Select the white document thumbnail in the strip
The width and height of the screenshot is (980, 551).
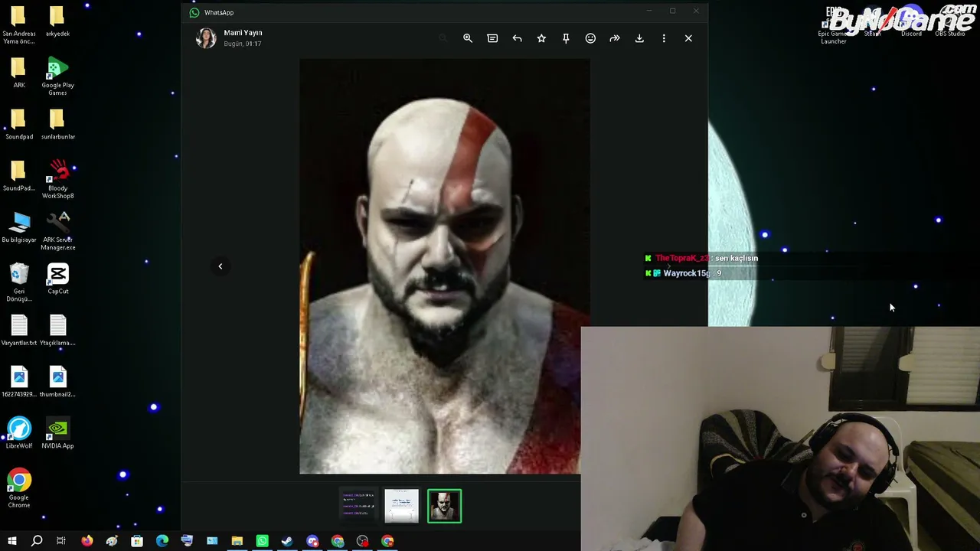point(402,506)
